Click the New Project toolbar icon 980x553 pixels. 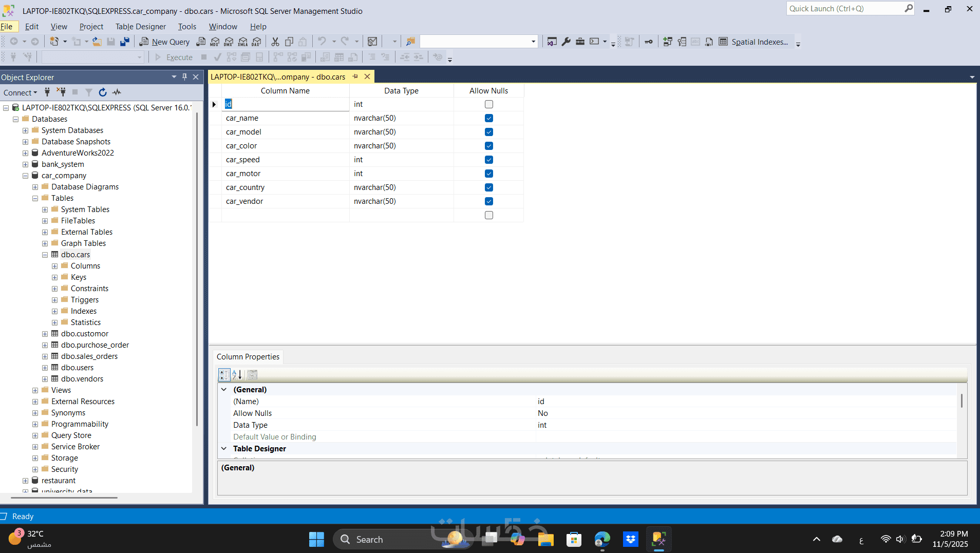tap(54, 42)
